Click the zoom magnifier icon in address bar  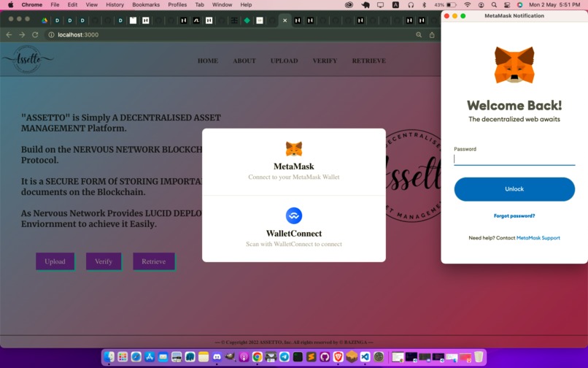click(x=419, y=34)
